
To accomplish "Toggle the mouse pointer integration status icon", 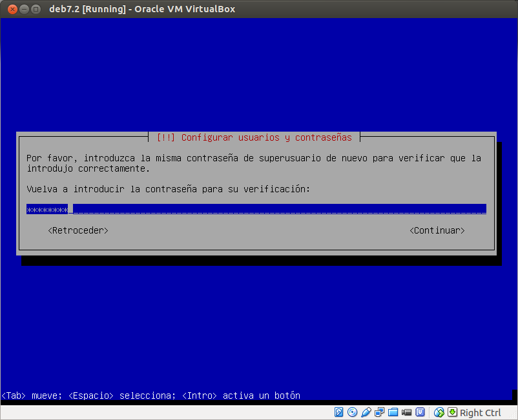I will click(438, 412).
